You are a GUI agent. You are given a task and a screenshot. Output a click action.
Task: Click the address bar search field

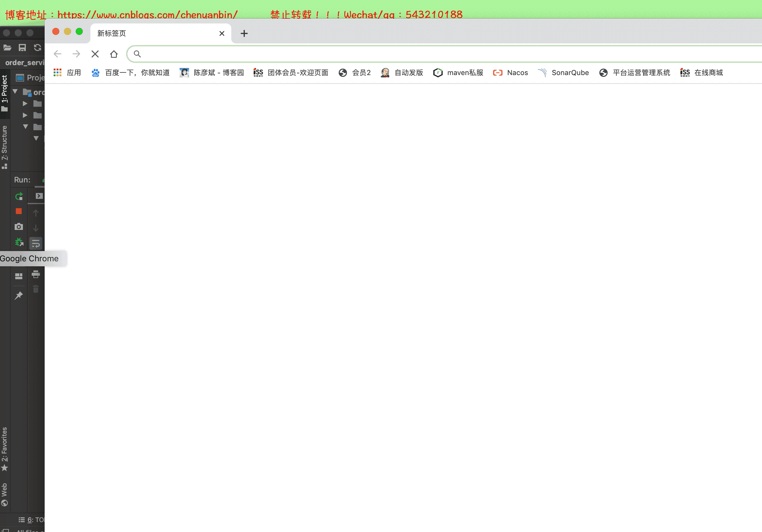click(x=445, y=54)
